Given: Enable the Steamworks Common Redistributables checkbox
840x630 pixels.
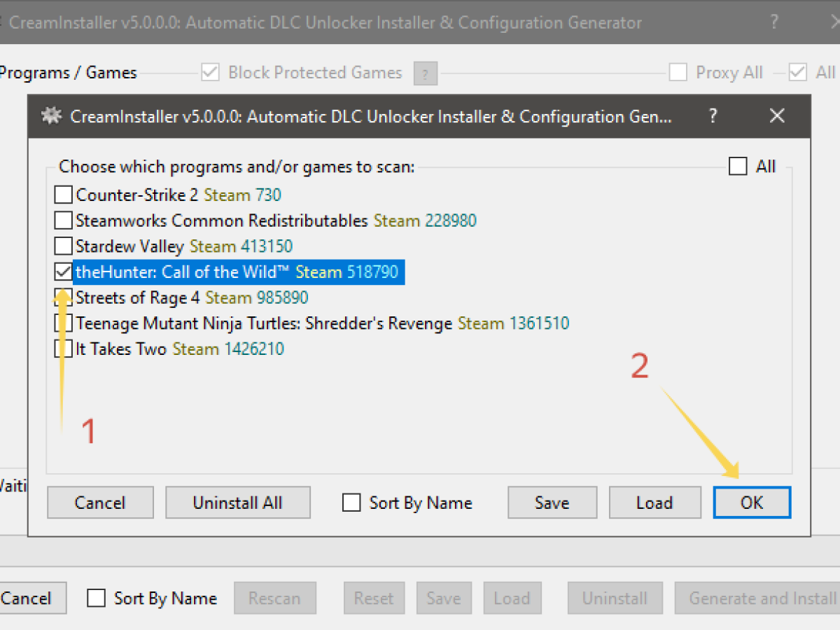Looking at the screenshot, I should pos(62,220).
